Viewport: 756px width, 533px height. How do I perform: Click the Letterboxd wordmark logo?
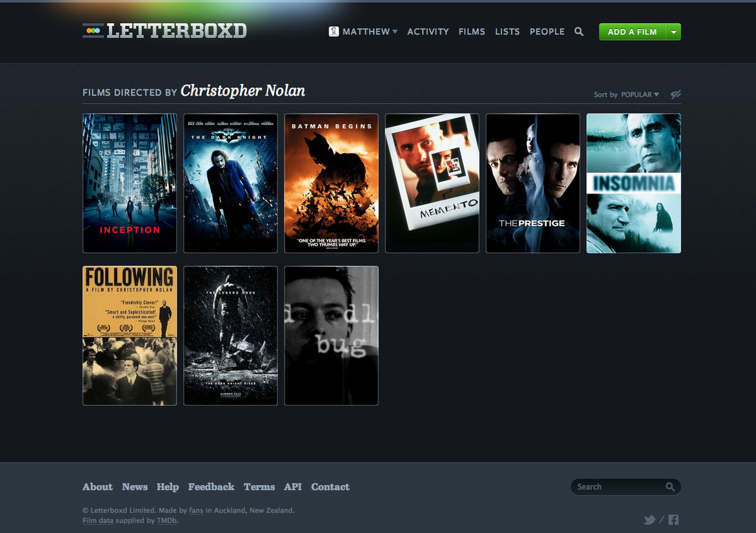(177, 31)
